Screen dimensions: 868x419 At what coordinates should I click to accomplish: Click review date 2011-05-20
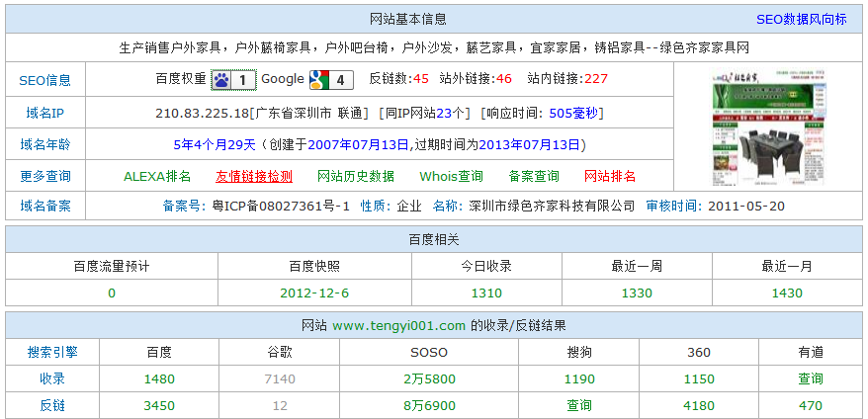pos(746,207)
